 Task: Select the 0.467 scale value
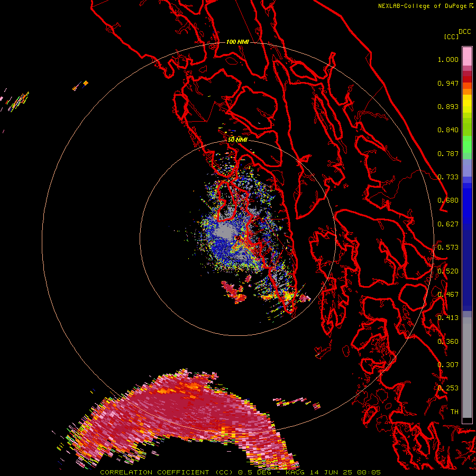click(448, 295)
